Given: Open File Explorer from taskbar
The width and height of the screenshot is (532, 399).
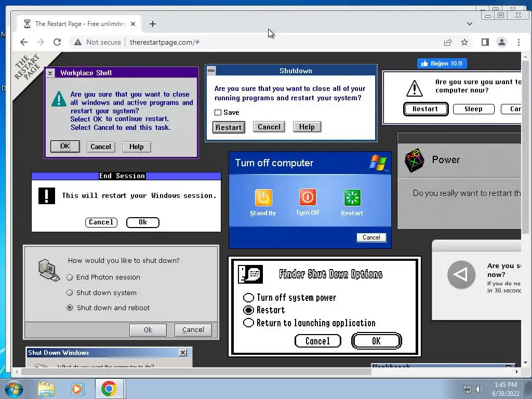Looking at the screenshot, I should [x=46, y=389].
